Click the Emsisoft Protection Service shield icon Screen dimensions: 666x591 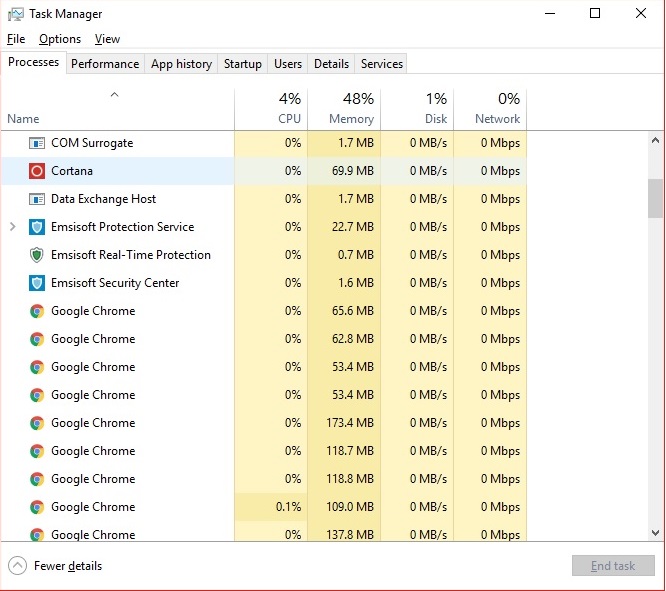pyautogui.click(x=37, y=227)
